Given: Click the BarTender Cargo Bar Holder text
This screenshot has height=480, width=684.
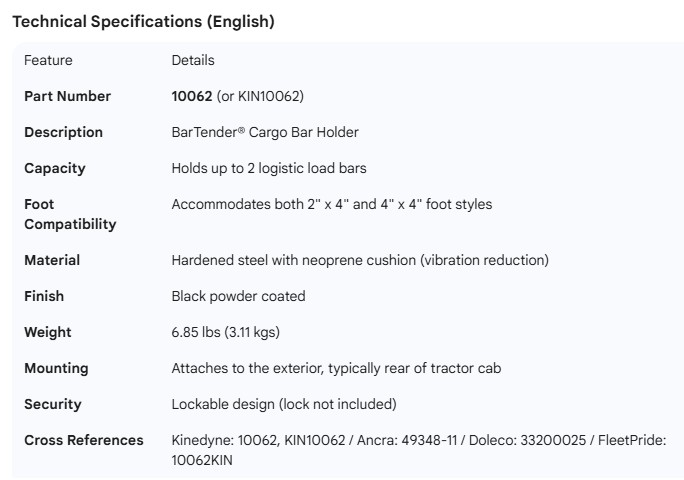Looking at the screenshot, I should pos(265,132).
